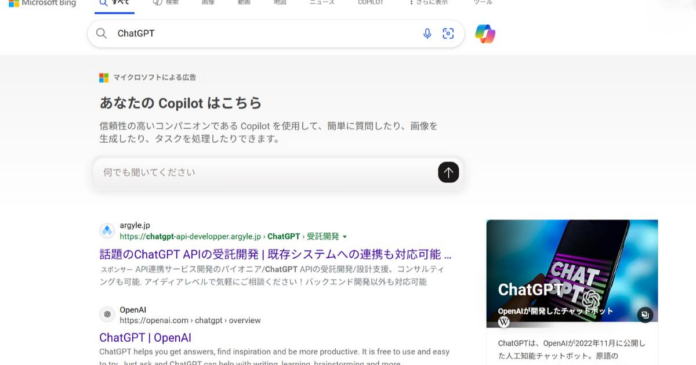This screenshot has width=696, height=365.
Task: Click the argyle.jp site favicon
Action: [107, 230]
